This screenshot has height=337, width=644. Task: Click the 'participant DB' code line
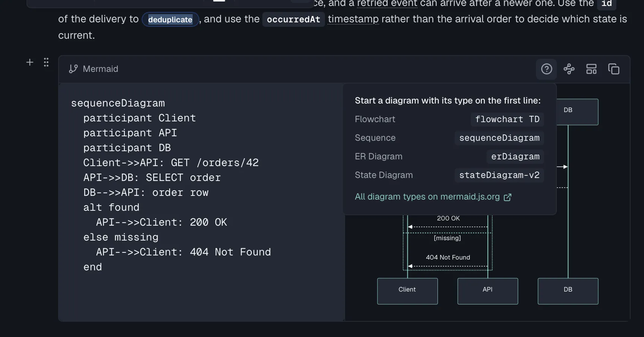click(127, 148)
